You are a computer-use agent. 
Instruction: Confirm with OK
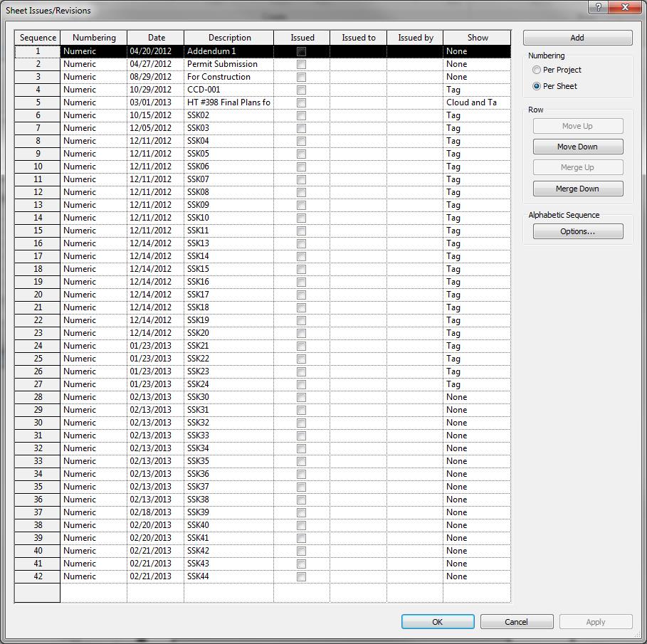point(437,621)
